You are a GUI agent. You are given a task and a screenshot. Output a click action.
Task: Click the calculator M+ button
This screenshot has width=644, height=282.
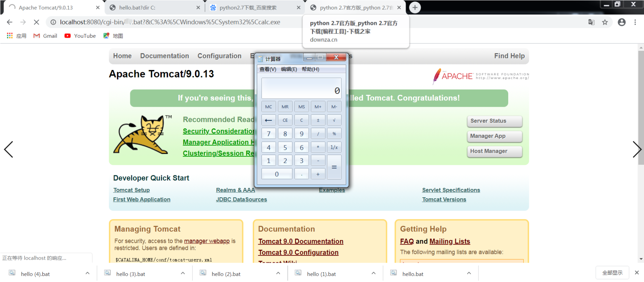tap(318, 107)
